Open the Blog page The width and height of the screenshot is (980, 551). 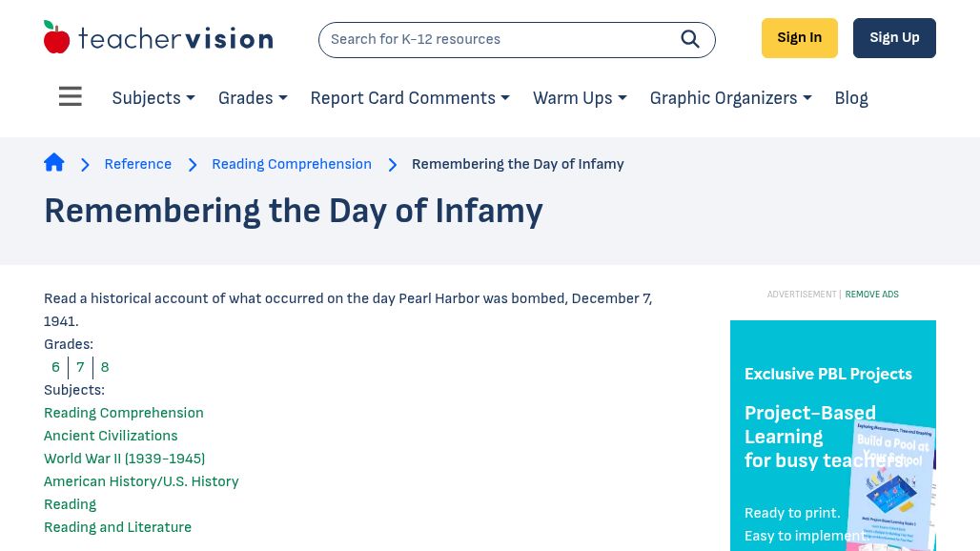(851, 98)
